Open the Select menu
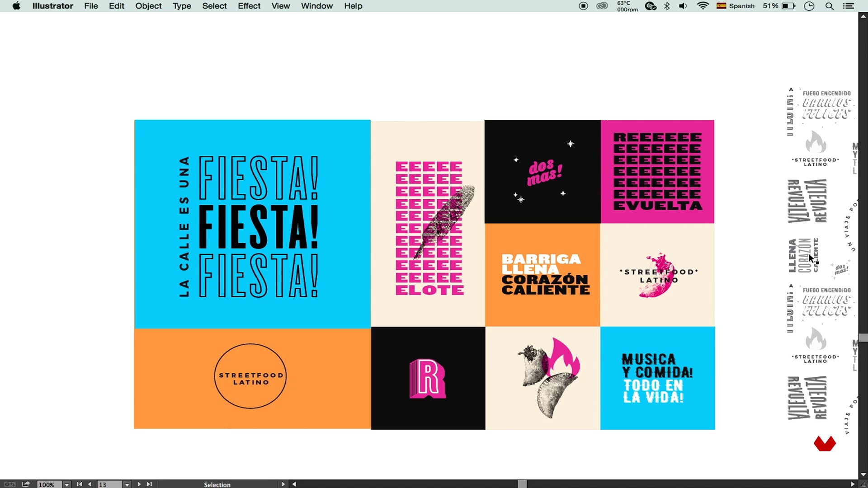 pos(214,6)
